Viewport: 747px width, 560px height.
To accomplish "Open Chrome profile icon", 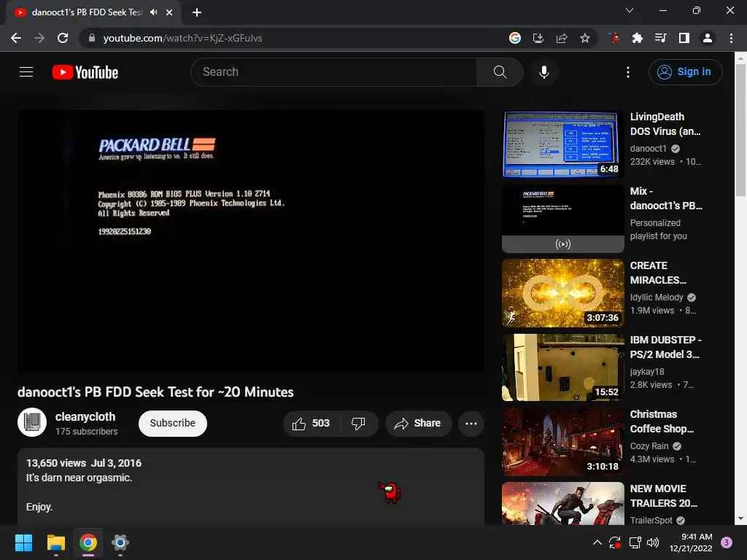I will click(707, 38).
